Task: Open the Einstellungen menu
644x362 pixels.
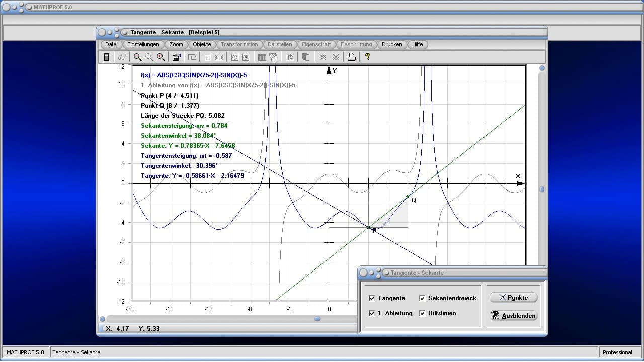Action: 143,44
